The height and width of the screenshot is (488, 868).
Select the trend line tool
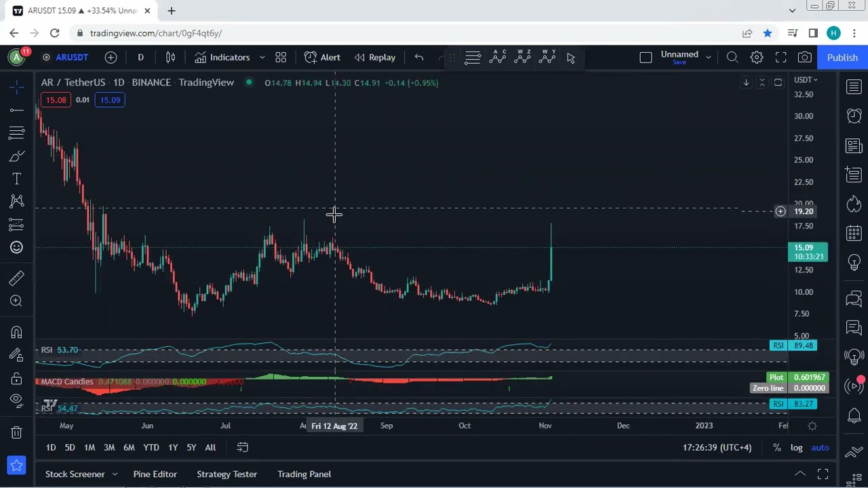point(17,110)
